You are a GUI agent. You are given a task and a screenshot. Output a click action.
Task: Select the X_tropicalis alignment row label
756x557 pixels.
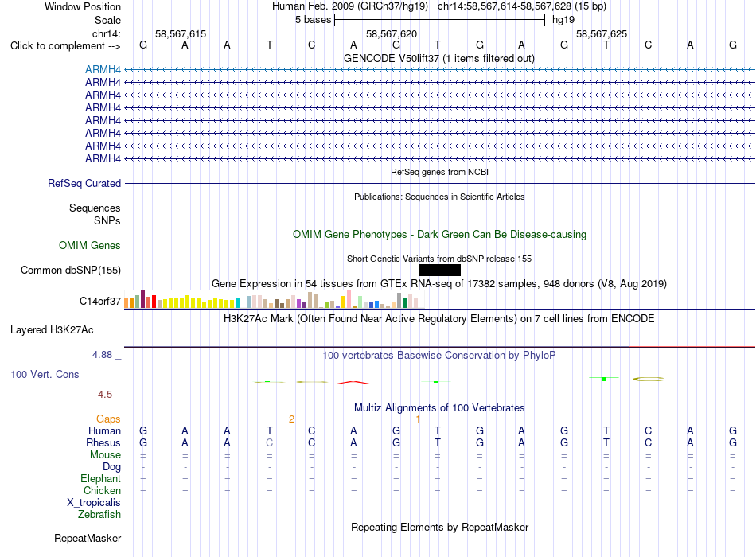point(94,503)
